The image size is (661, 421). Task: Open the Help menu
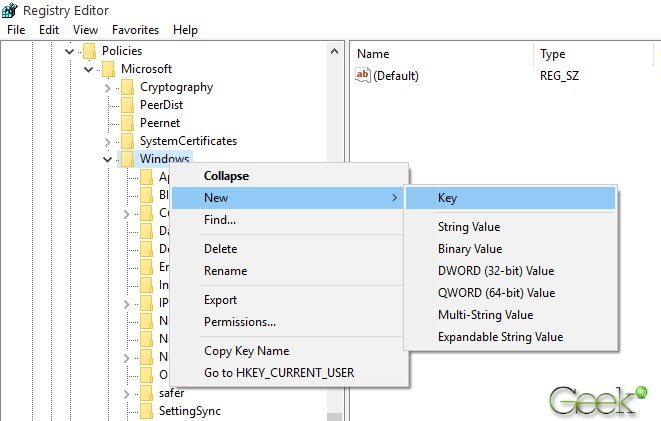click(x=185, y=30)
